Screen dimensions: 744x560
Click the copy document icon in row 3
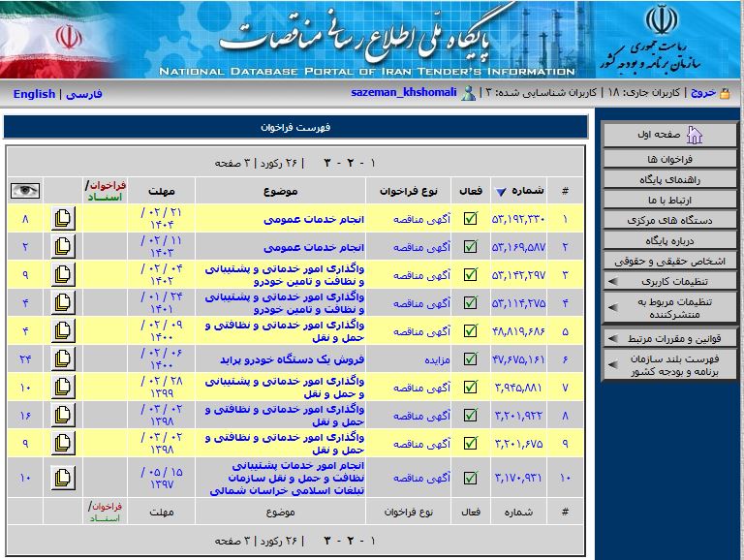63,275
